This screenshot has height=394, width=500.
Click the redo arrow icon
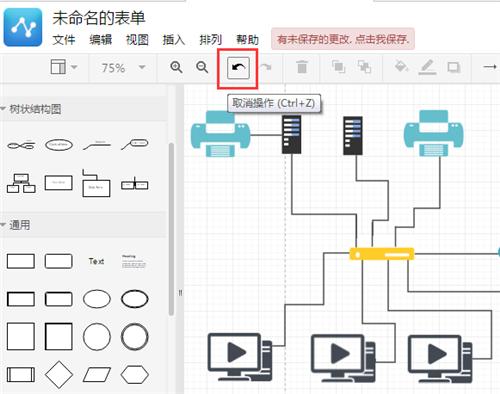pyautogui.click(x=266, y=68)
